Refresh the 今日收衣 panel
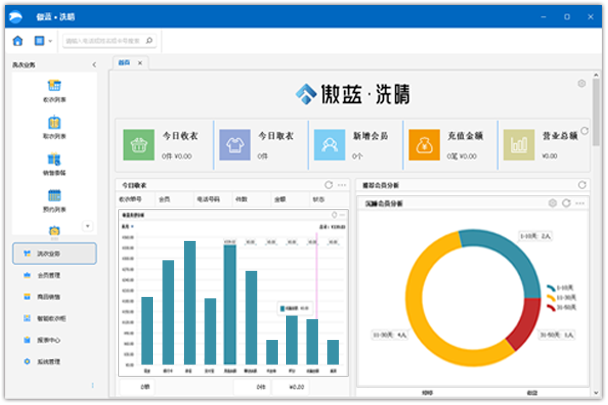Viewport: 608px width, 405px height. (x=328, y=185)
